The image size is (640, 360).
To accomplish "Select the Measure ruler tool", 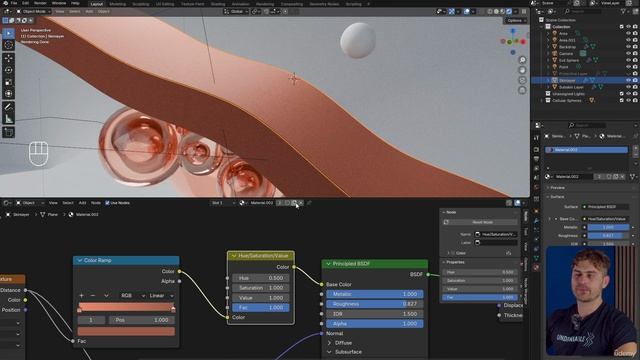I will 9,119.
